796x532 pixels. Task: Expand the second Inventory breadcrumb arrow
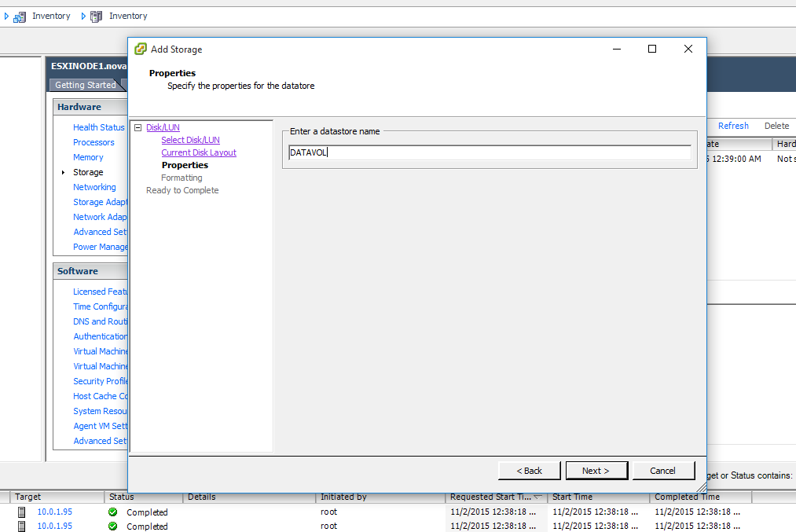click(x=83, y=17)
